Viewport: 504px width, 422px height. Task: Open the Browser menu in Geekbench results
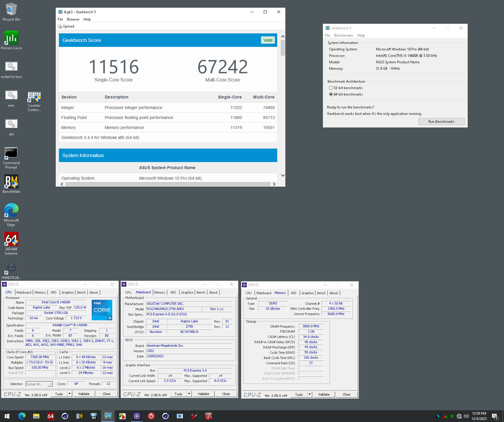tap(73, 19)
